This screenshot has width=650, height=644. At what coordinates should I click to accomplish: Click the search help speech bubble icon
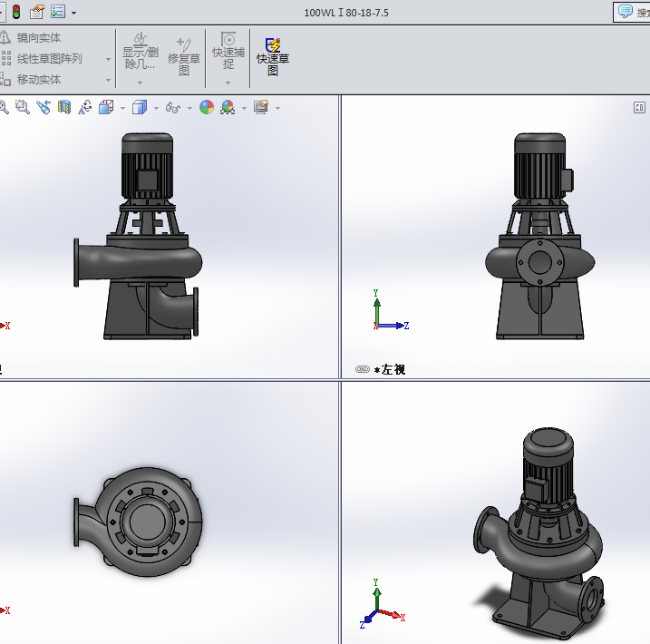coord(626,11)
